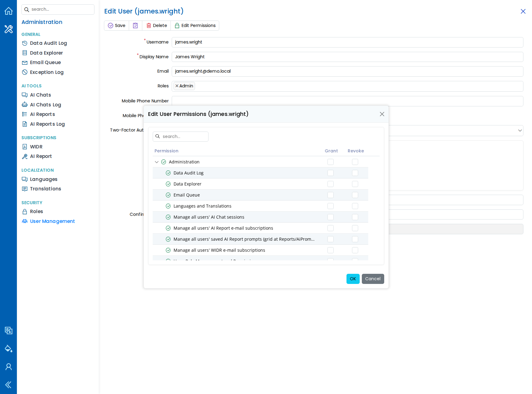Image resolution: width=532 pixels, height=394 pixels.
Task: Select the Administration tools icon in left rail
Action: [9, 29]
